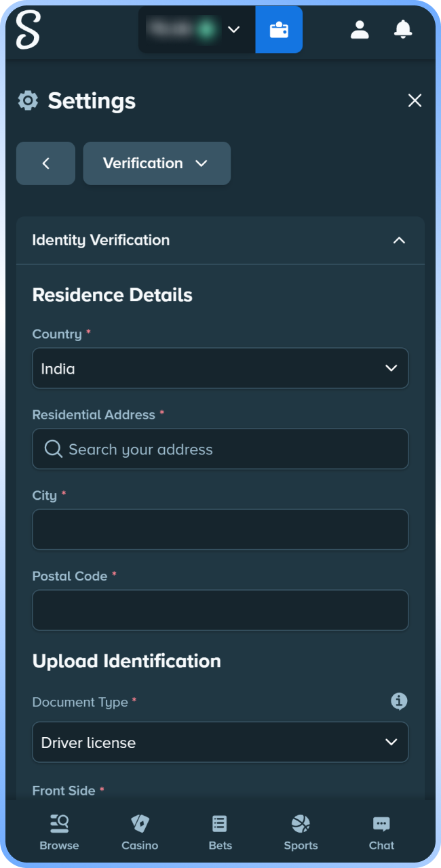Open the Bets tab in bottom bar
This screenshot has width=441, height=868.
(x=220, y=833)
